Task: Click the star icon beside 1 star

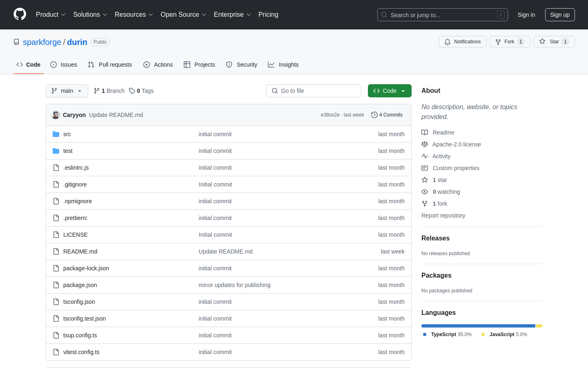Action: click(425, 180)
